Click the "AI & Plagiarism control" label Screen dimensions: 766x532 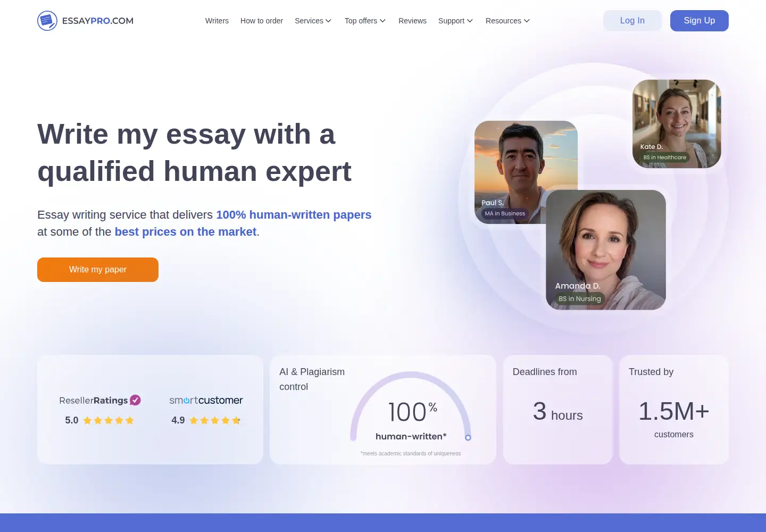(x=312, y=379)
